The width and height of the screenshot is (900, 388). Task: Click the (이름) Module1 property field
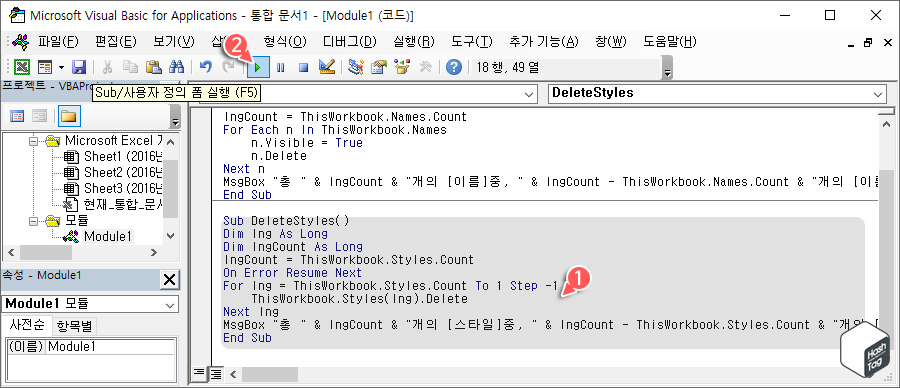[x=91, y=347]
